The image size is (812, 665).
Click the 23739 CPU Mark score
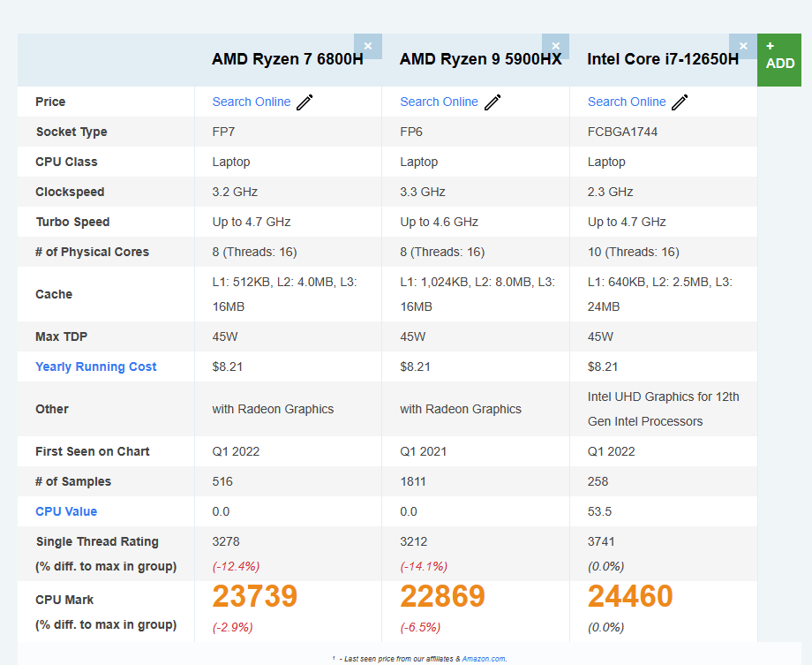coord(255,596)
